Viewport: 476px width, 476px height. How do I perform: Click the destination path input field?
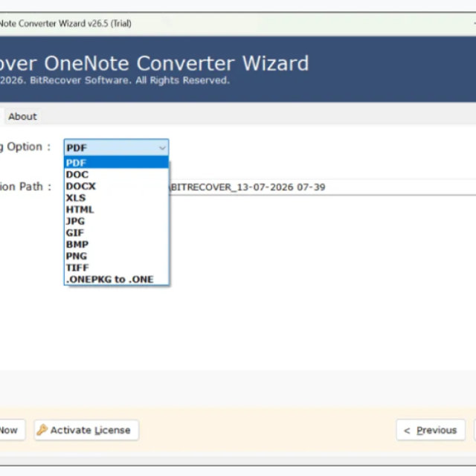(x=322, y=187)
